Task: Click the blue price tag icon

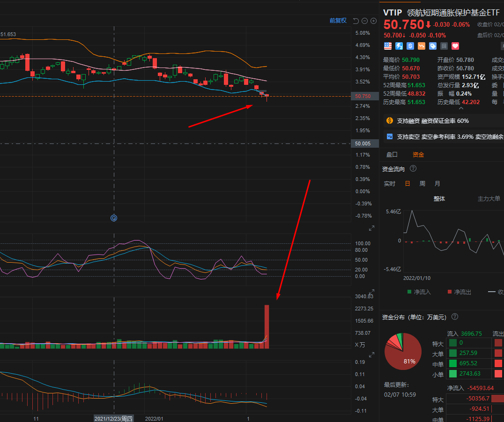Action: pos(433,46)
